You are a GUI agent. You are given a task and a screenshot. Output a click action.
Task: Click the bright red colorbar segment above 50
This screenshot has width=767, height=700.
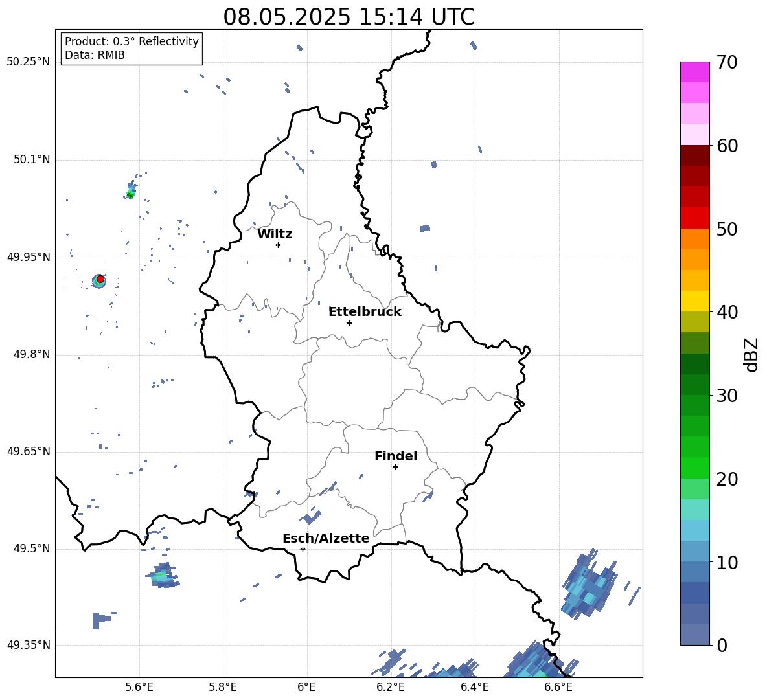point(694,218)
